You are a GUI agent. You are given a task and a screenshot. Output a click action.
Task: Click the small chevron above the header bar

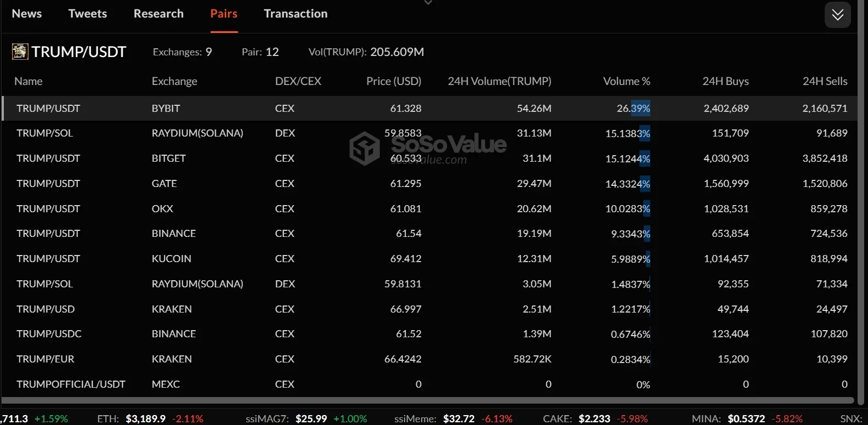coord(428,3)
